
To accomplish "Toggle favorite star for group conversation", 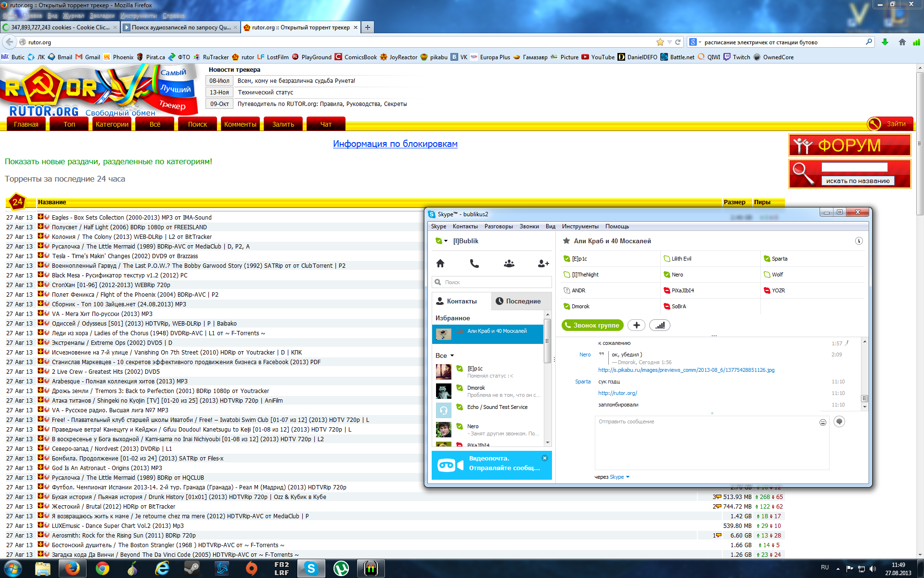I will coord(566,241).
